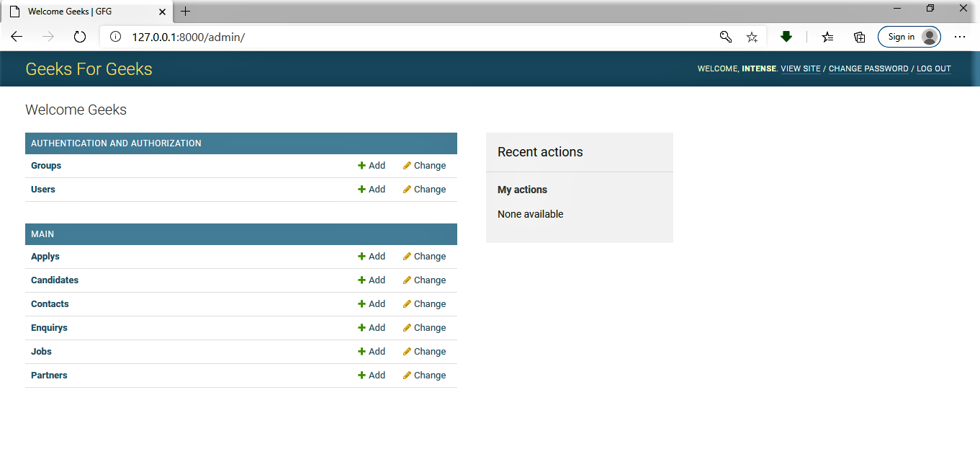
Task: Click the INTENSE username text
Action: pyautogui.click(x=759, y=69)
